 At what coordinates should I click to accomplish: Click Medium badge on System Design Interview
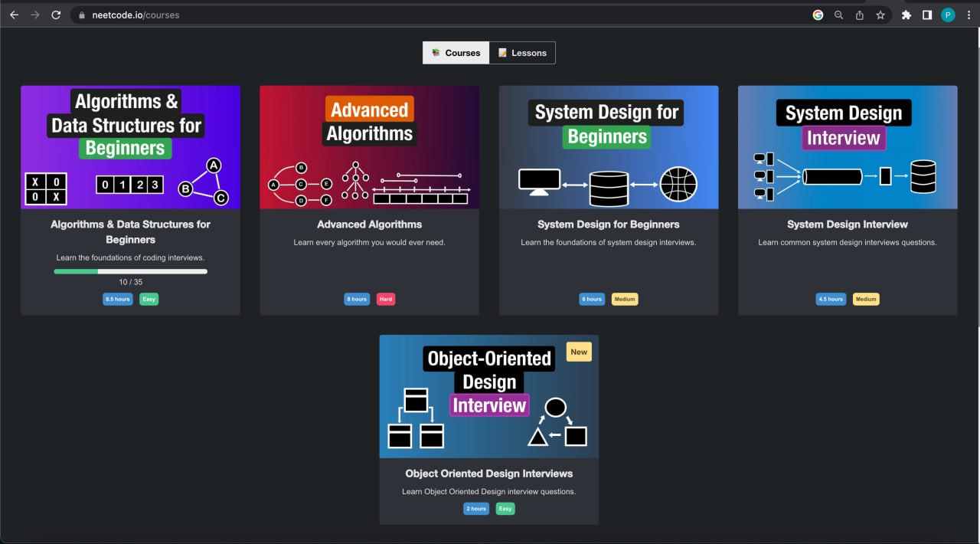[866, 299]
